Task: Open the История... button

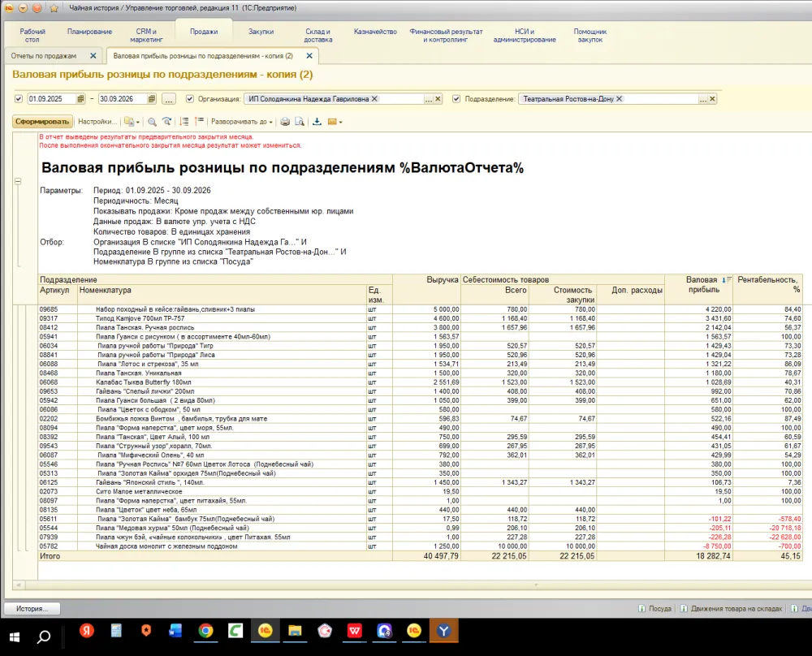Action: pos(32,608)
